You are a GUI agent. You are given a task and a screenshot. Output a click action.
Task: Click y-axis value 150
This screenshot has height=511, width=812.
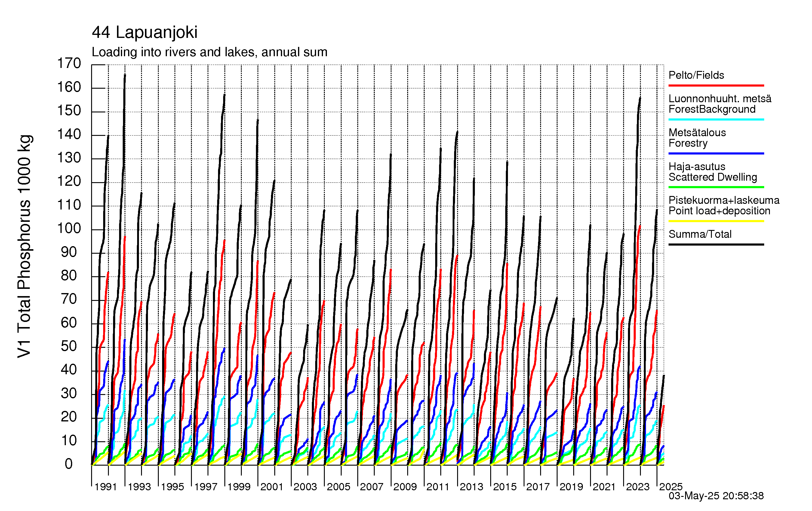coord(69,111)
